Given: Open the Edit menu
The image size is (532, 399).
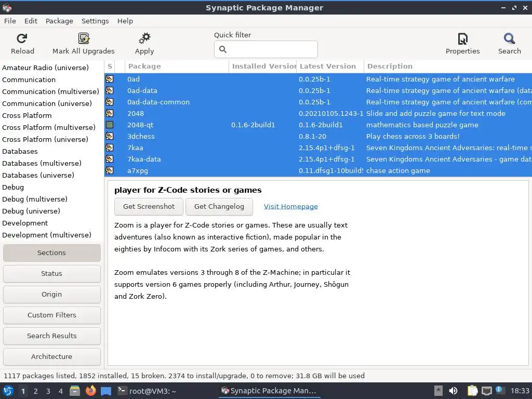Looking at the screenshot, I should coord(31,21).
